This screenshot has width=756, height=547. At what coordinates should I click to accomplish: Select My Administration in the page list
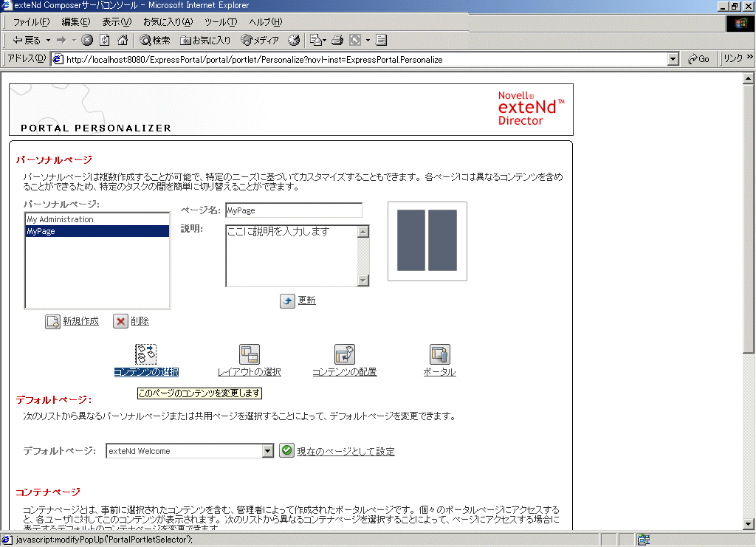(x=97, y=219)
